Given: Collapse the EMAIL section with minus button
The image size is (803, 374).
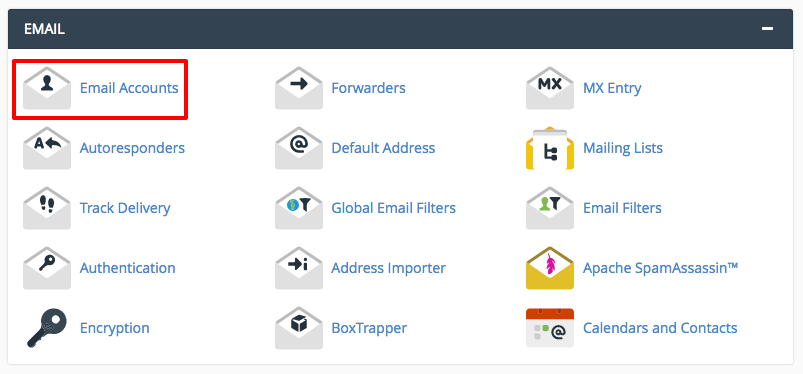Looking at the screenshot, I should pyautogui.click(x=767, y=29).
